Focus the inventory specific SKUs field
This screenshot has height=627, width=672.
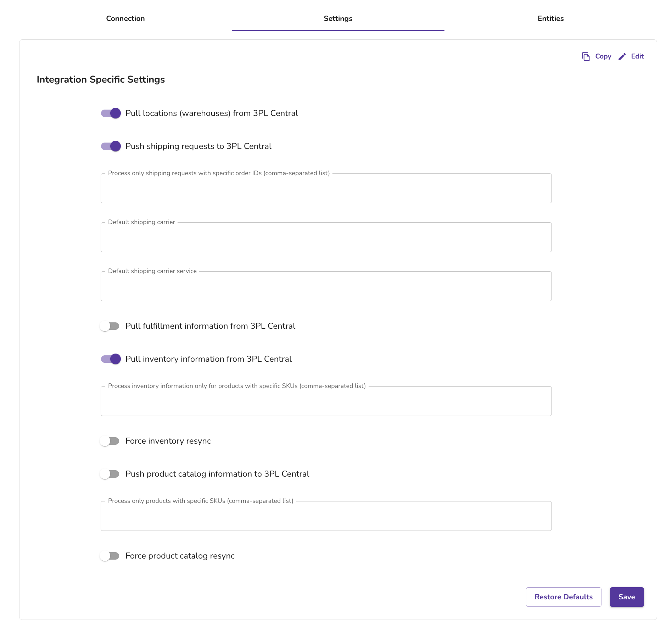coord(326,401)
